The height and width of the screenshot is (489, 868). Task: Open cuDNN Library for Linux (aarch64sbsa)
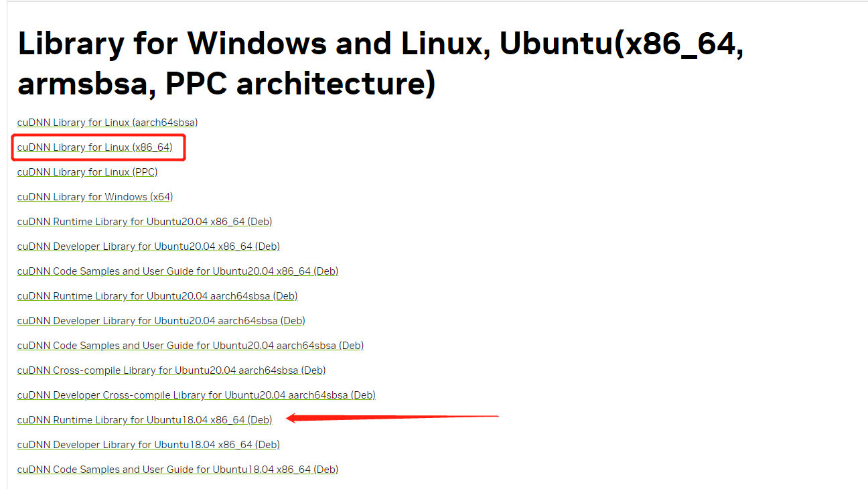(x=107, y=123)
